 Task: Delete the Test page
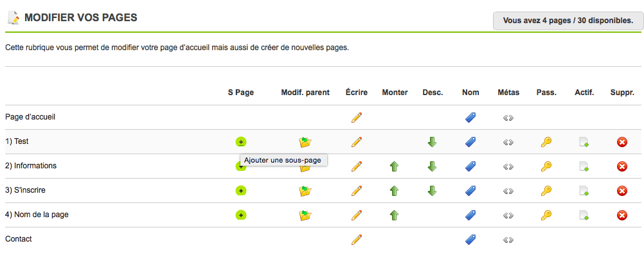pos(622,142)
